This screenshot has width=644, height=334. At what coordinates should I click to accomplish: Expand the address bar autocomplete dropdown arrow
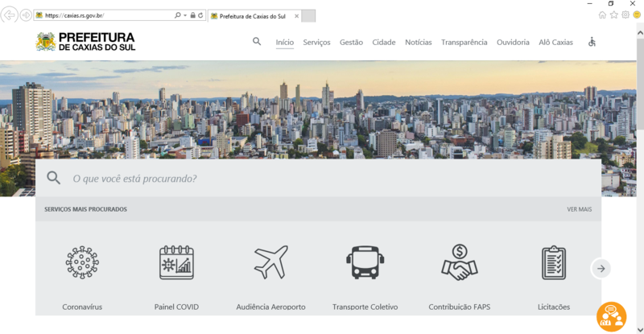[x=185, y=15]
